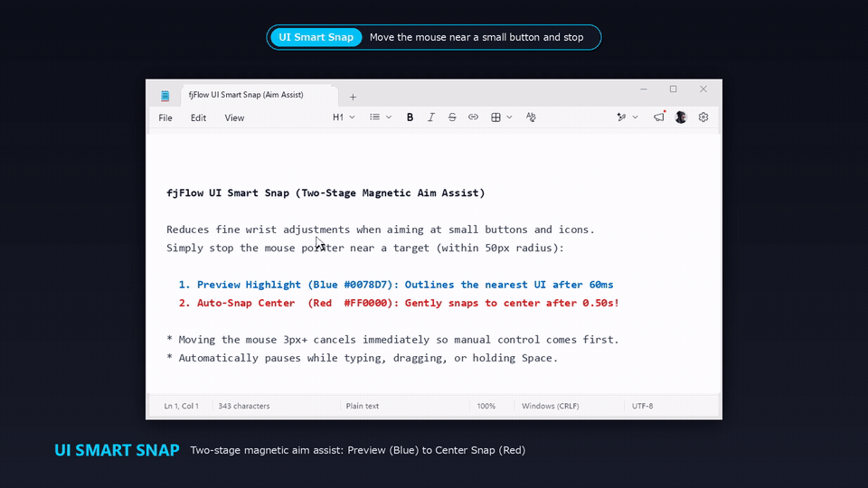This screenshot has height=488, width=868.
Task: Open the announcements megaphone icon
Action: point(659,117)
